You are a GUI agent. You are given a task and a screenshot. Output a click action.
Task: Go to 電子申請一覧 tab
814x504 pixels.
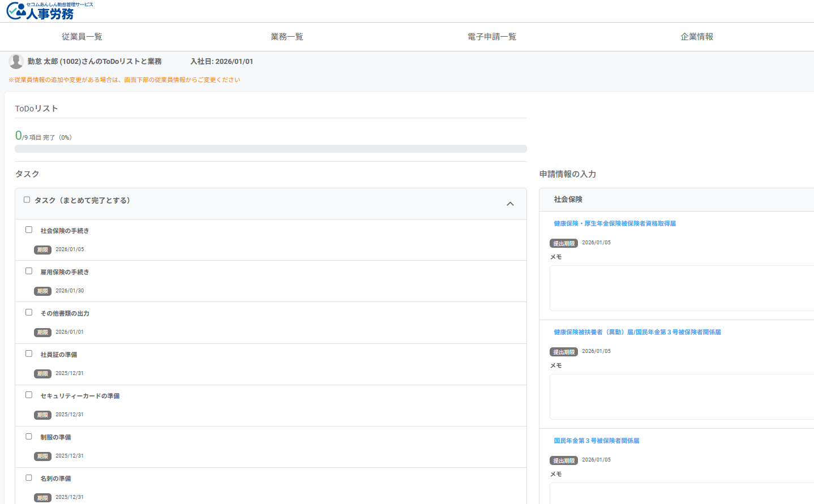pos(492,37)
